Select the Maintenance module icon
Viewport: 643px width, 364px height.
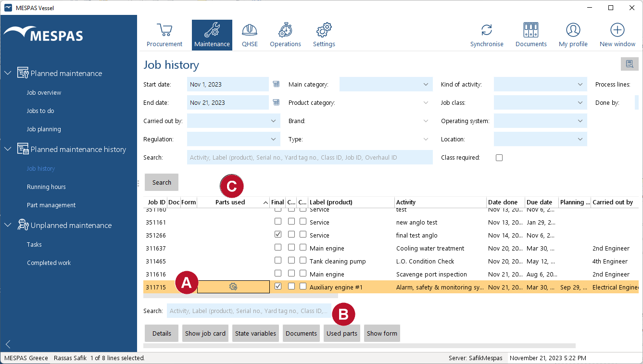click(x=212, y=35)
